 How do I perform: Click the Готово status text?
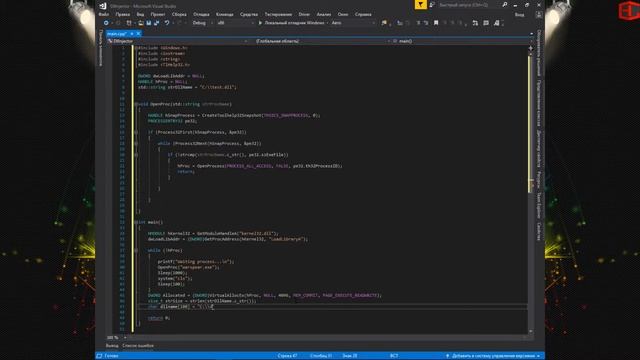click(x=111, y=356)
